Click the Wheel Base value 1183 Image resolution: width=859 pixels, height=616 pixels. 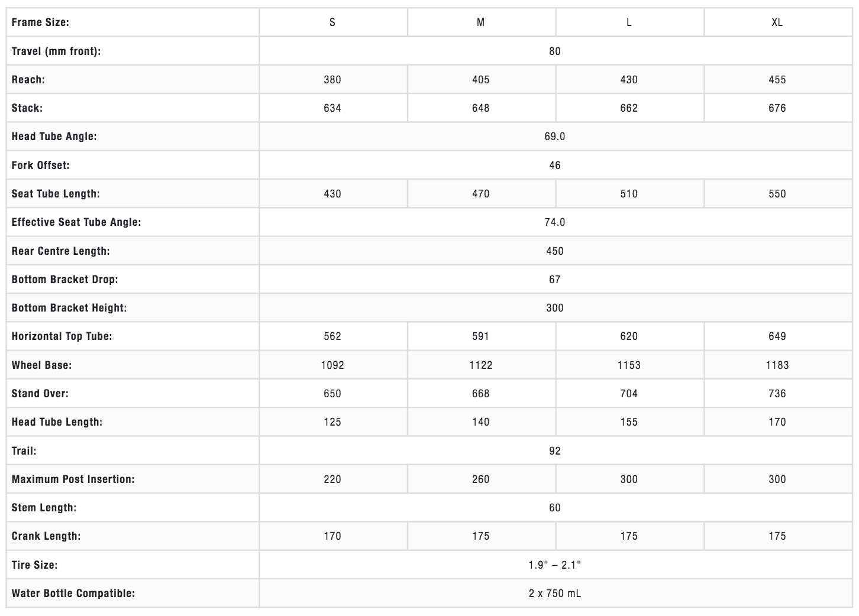click(777, 365)
